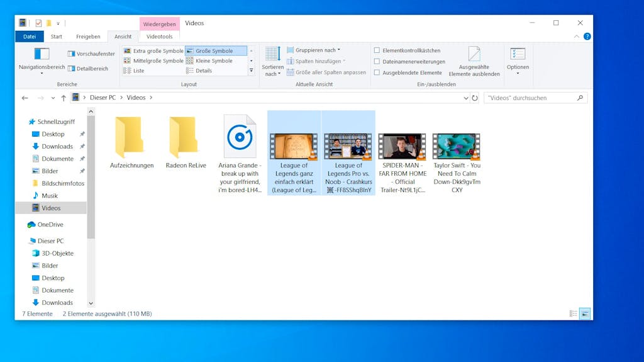Go up one folder level
The image size is (644, 362).
click(x=64, y=98)
